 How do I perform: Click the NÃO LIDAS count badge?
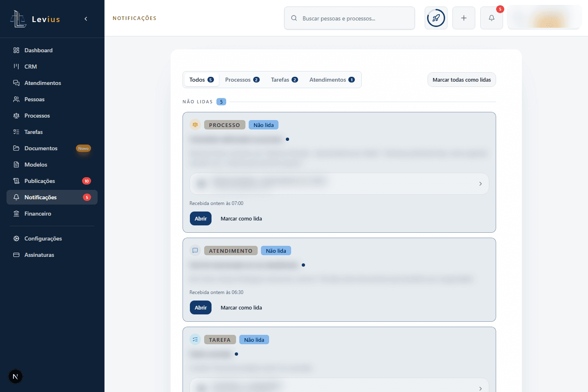(x=221, y=102)
